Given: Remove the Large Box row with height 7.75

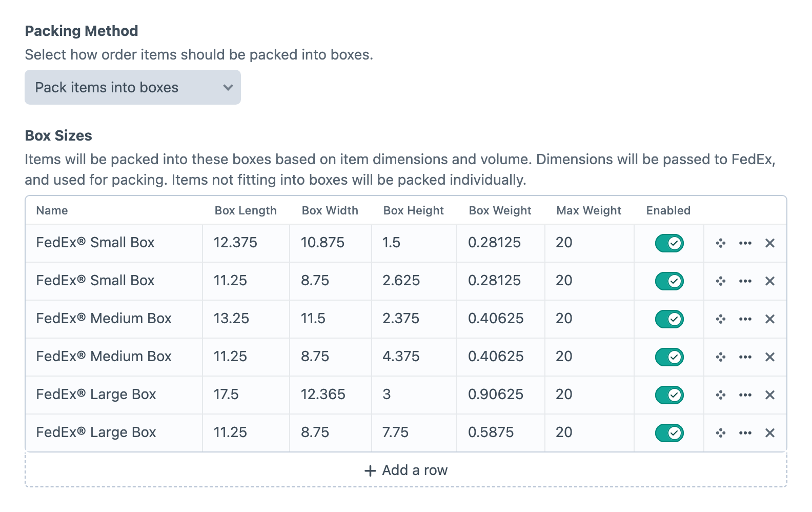Looking at the screenshot, I should pos(770,433).
